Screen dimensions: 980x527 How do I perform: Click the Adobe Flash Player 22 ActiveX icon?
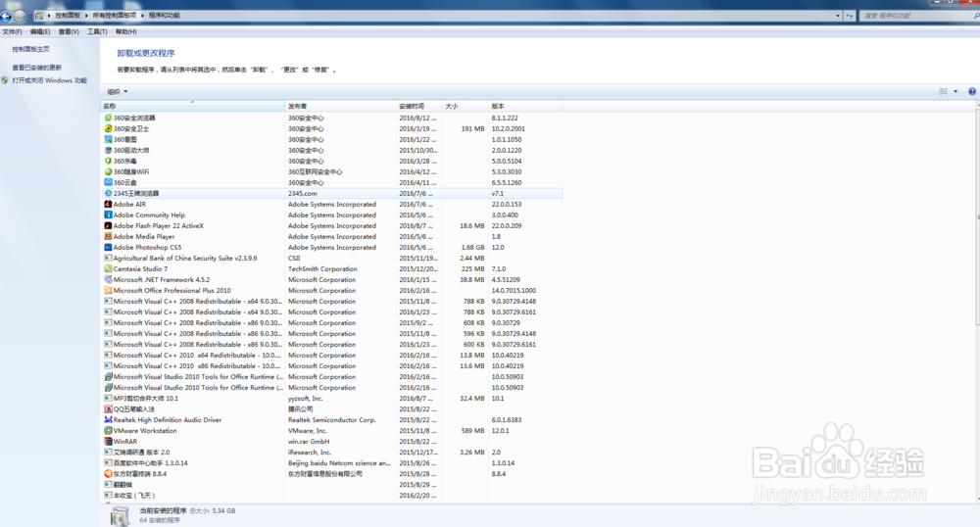coord(108,225)
